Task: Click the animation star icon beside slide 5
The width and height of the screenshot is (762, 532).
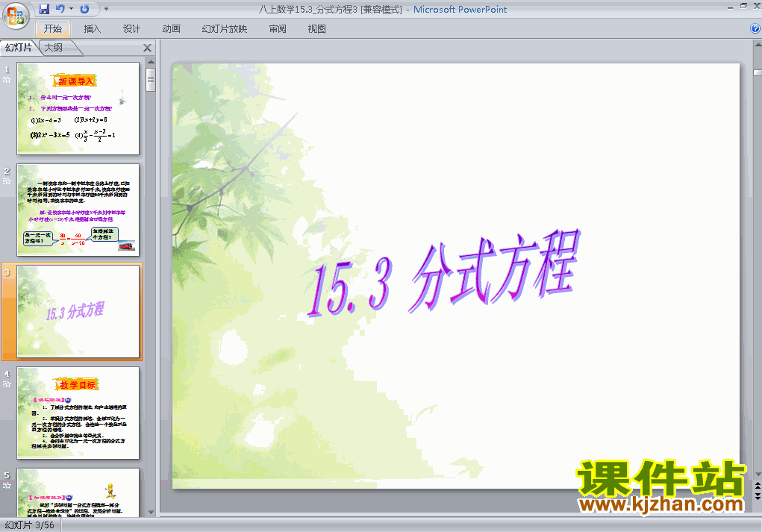Action: point(7,486)
